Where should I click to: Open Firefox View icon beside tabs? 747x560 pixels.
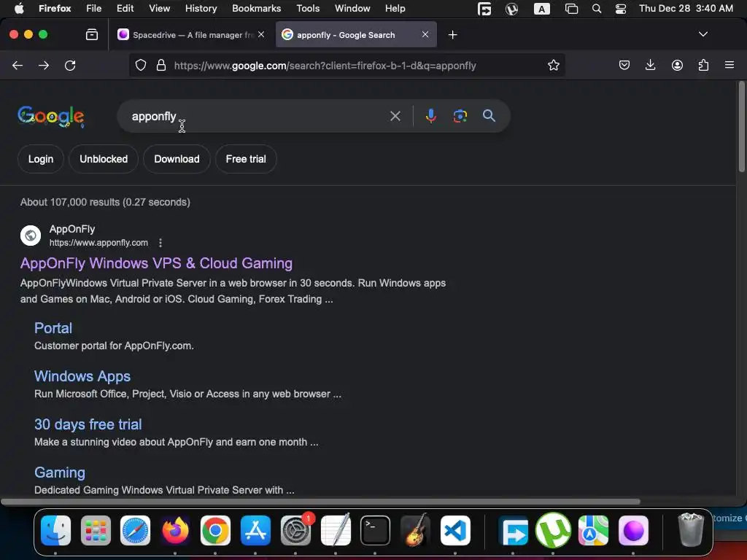pos(92,34)
